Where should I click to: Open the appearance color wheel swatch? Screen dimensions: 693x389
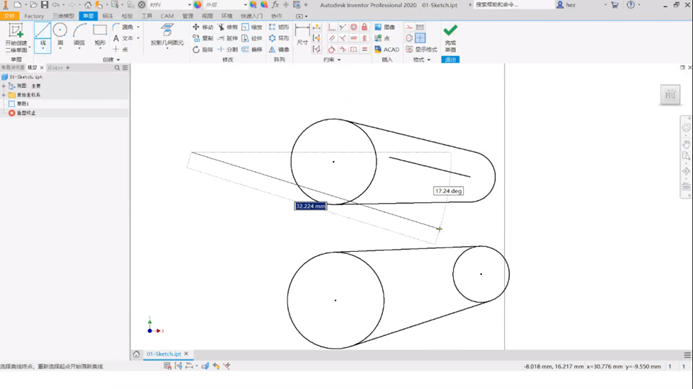coord(198,5)
